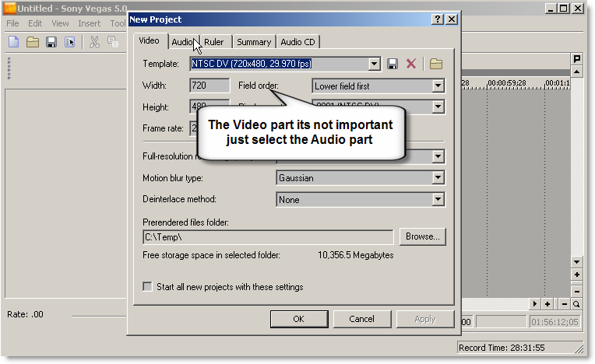
Task: Click folder icon beside template delete
Action: coord(436,64)
